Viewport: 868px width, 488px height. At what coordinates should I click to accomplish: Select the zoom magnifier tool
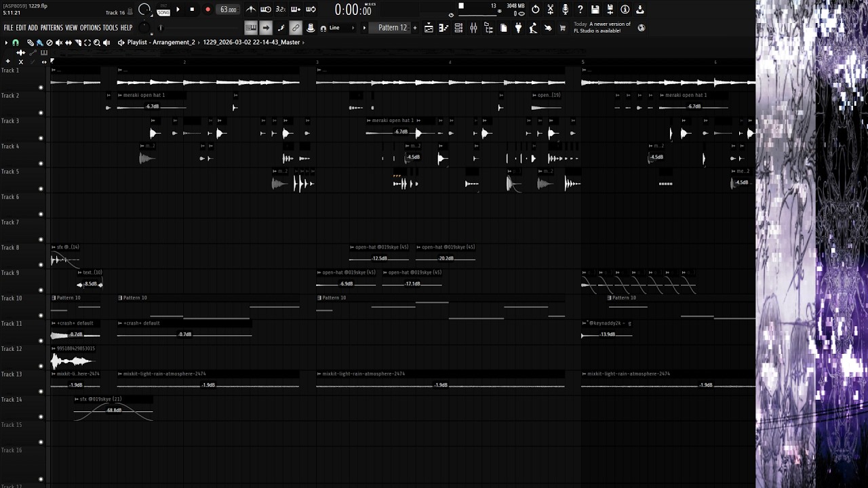[x=97, y=42]
